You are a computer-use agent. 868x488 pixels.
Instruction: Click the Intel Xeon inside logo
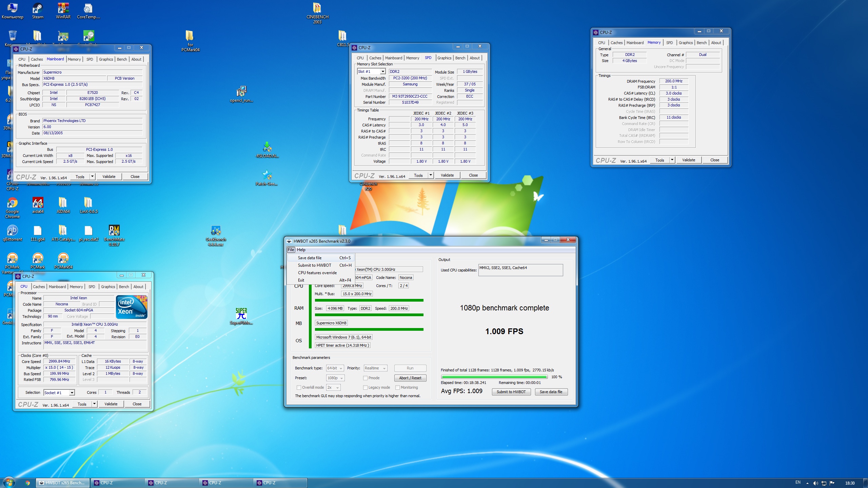coord(132,307)
